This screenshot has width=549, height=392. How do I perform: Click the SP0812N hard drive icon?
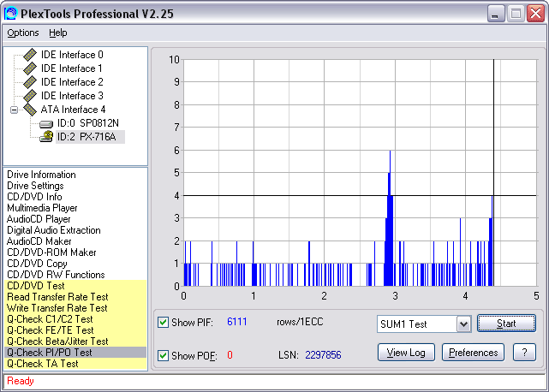coord(46,124)
